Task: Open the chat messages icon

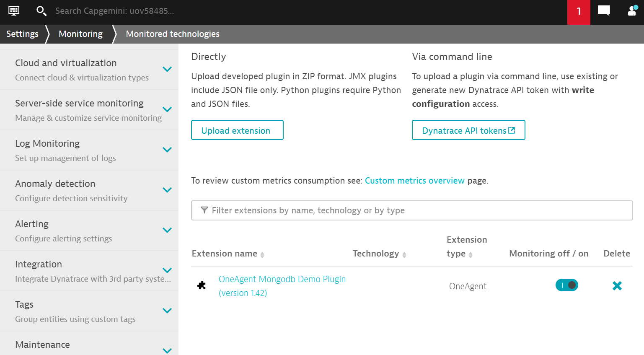Action: tap(604, 11)
